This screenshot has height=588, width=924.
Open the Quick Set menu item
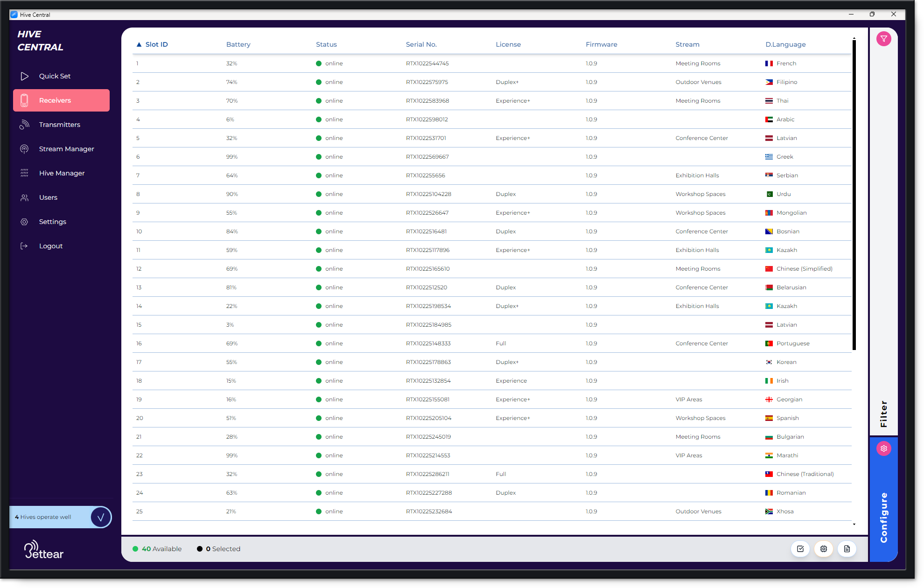[x=55, y=76]
